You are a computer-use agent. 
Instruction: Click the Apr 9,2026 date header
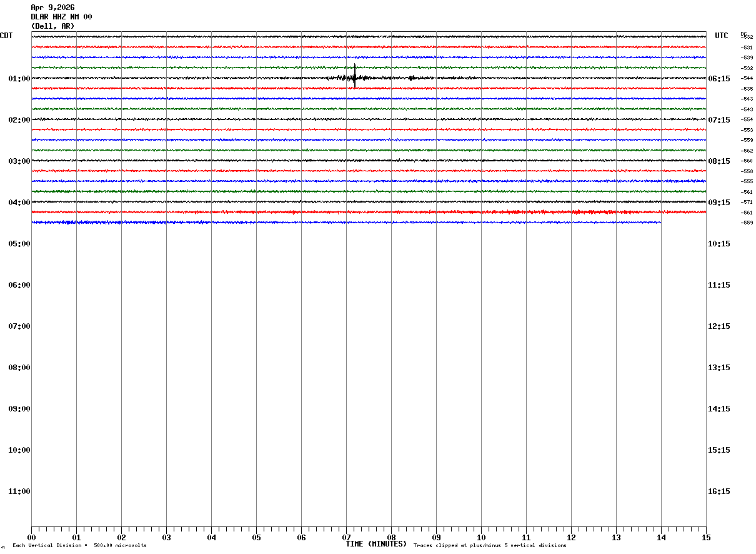pyautogui.click(x=52, y=8)
